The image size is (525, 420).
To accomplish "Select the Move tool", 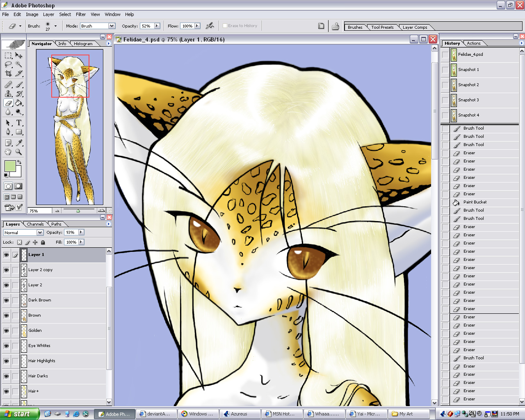I will click(19, 55).
